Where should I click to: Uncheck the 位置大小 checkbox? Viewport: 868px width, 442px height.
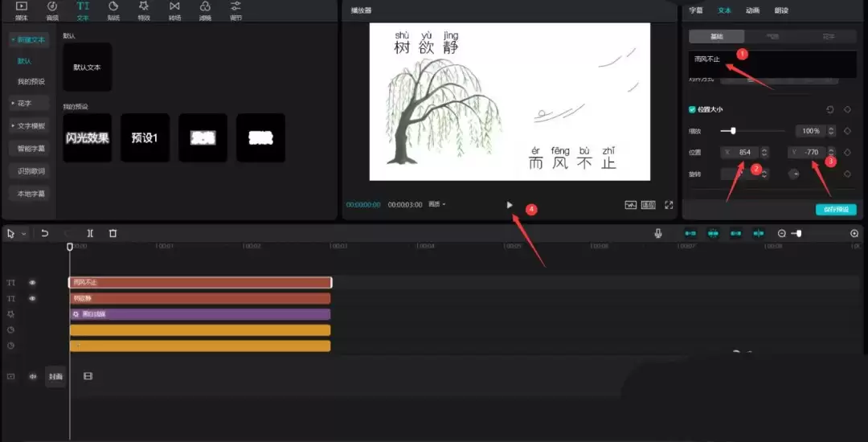coord(692,109)
